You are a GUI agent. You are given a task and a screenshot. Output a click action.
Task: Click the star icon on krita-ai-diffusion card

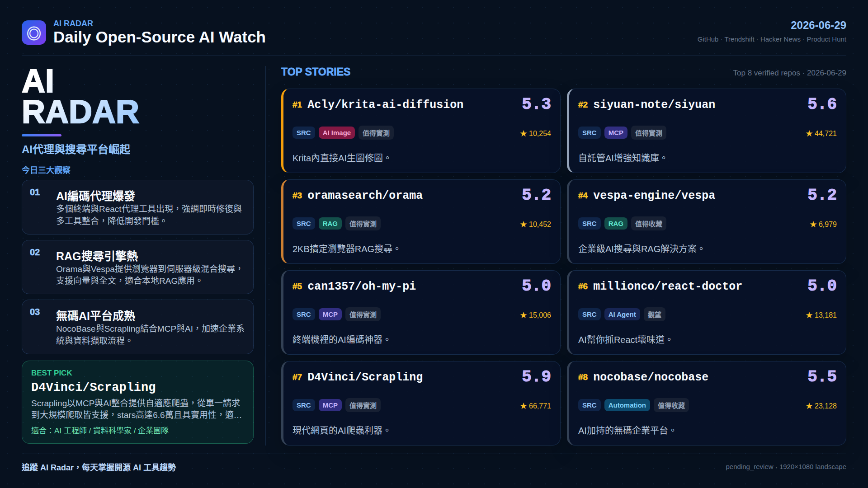click(x=524, y=133)
